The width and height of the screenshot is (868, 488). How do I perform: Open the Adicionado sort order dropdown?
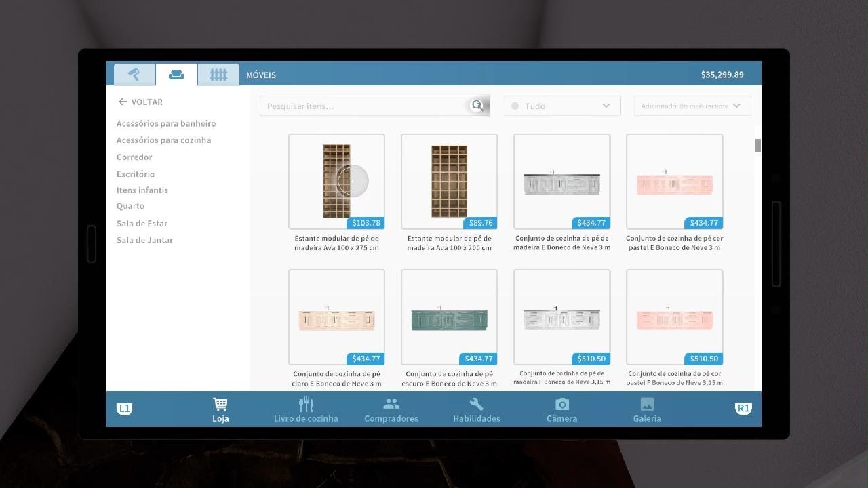pos(692,106)
